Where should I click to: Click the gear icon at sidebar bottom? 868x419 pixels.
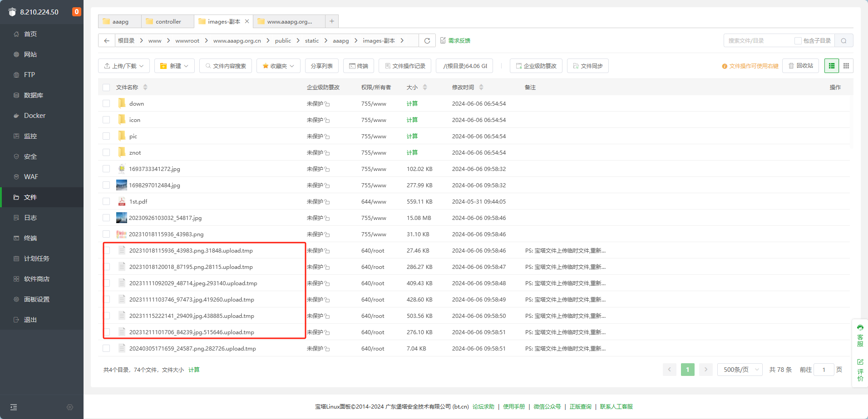70,407
